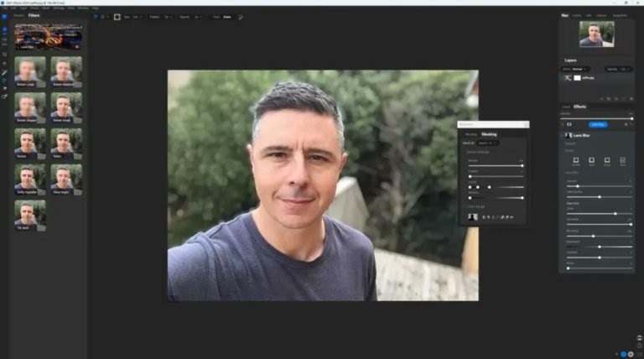644x359 pixels.
Task: Apply the Bokeh Small preset thumbnail
Action: click(66, 107)
